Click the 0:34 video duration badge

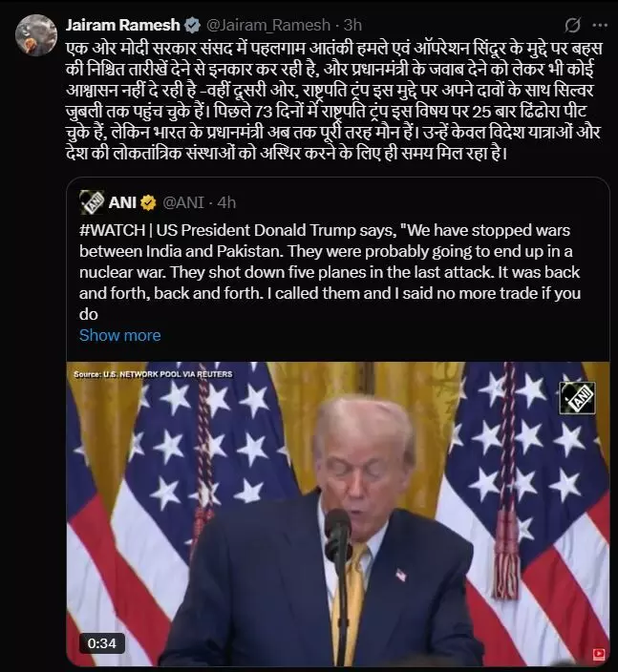click(102, 643)
